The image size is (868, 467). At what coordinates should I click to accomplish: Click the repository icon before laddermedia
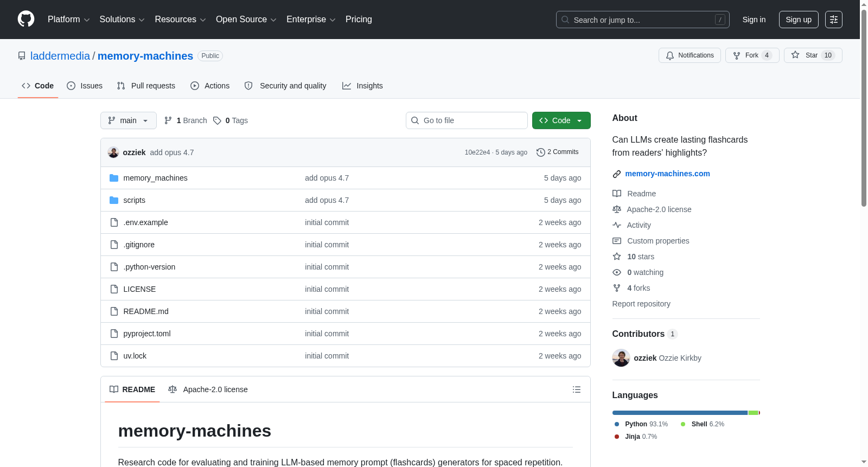[22, 56]
